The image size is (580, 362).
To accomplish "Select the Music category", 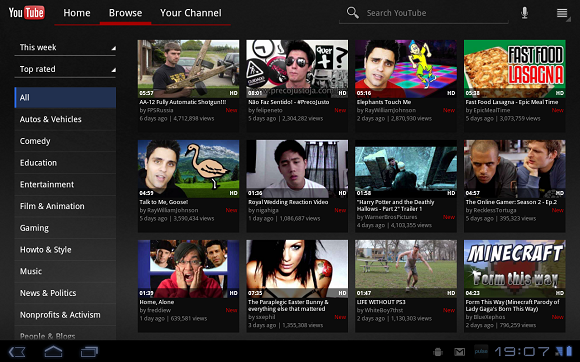I will coord(65,271).
